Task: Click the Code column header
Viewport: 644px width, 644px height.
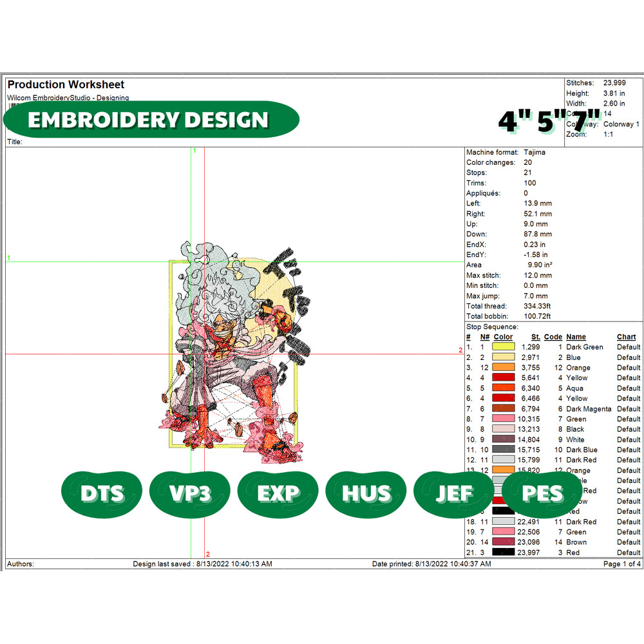Action: click(553, 337)
